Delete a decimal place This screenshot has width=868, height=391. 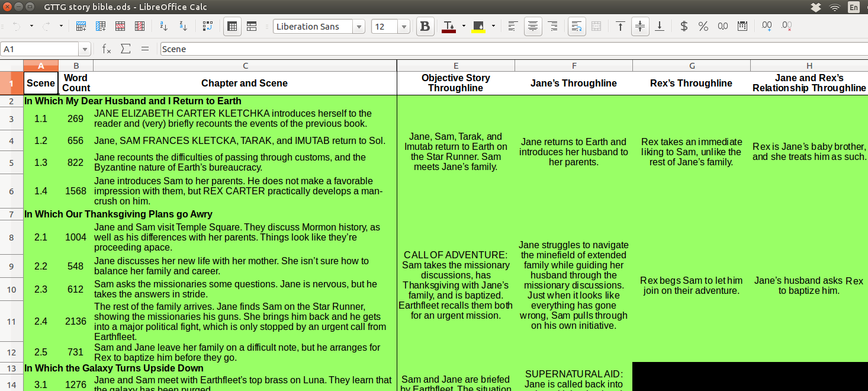click(786, 27)
